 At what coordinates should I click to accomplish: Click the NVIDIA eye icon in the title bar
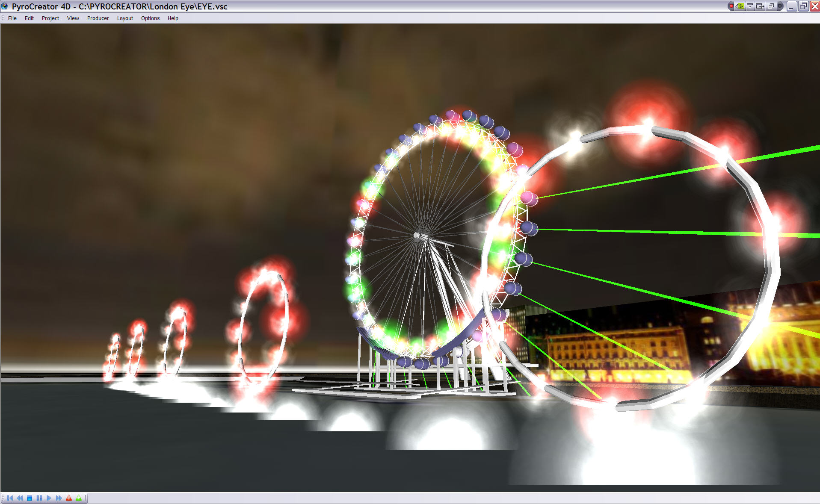pyautogui.click(x=740, y=6)
